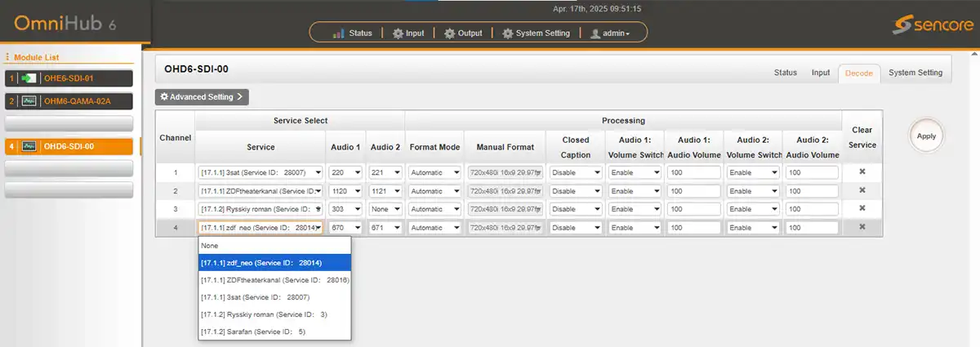Open channel 3 Service dropdown (Rysskiy roman)
980x347 pixels.
click(261, 209)
